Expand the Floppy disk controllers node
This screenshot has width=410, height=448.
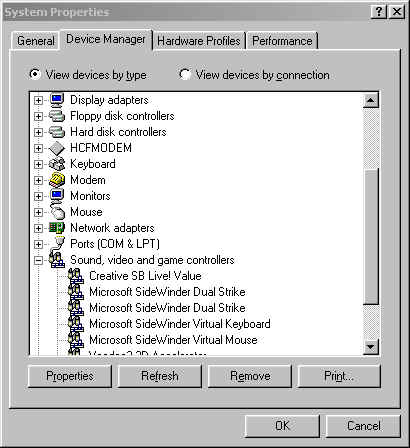(x=38, y=116)
